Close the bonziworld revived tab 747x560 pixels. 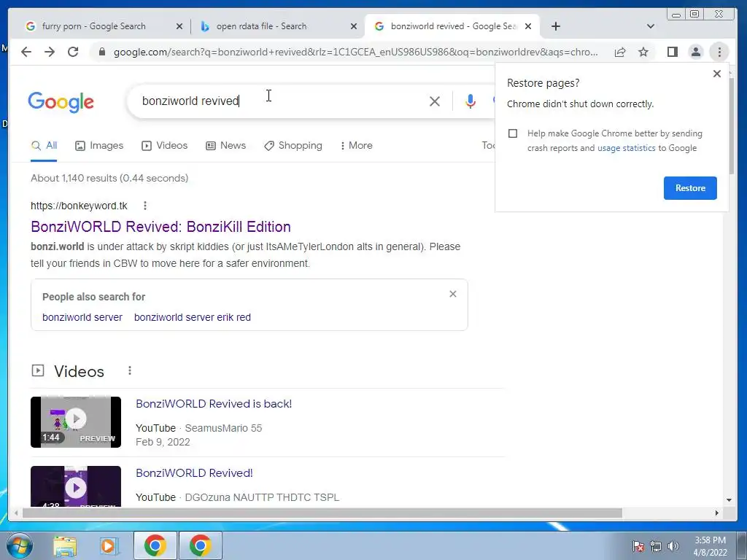[528, 26]
